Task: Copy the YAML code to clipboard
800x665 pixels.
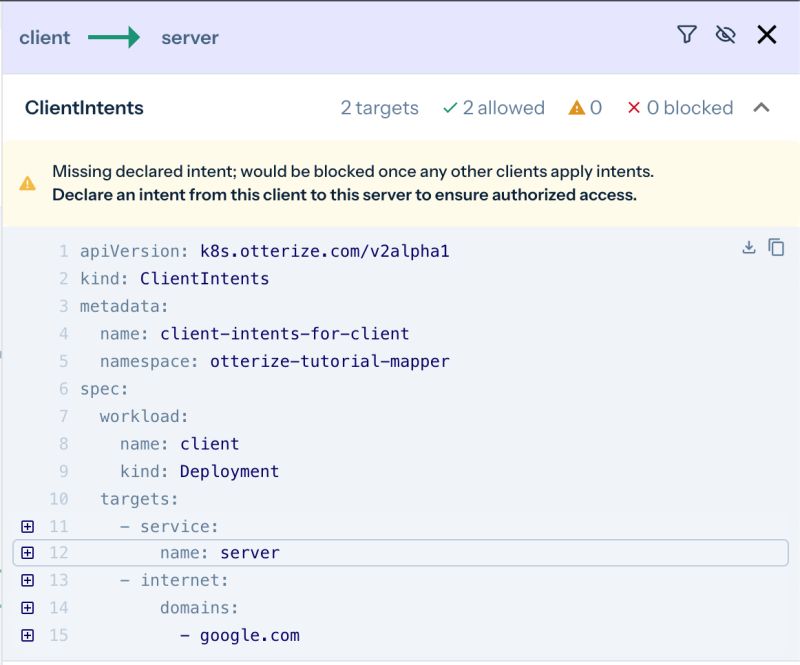Action: 776,247
